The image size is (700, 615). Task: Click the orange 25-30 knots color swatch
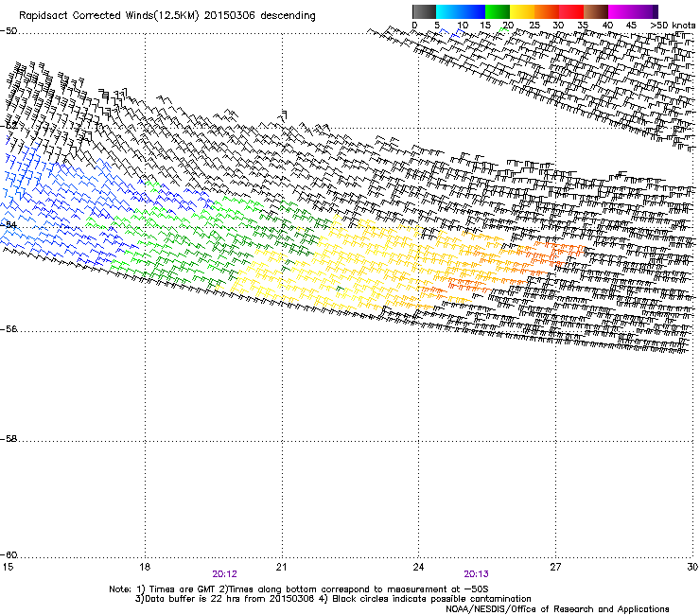[547, 11]
